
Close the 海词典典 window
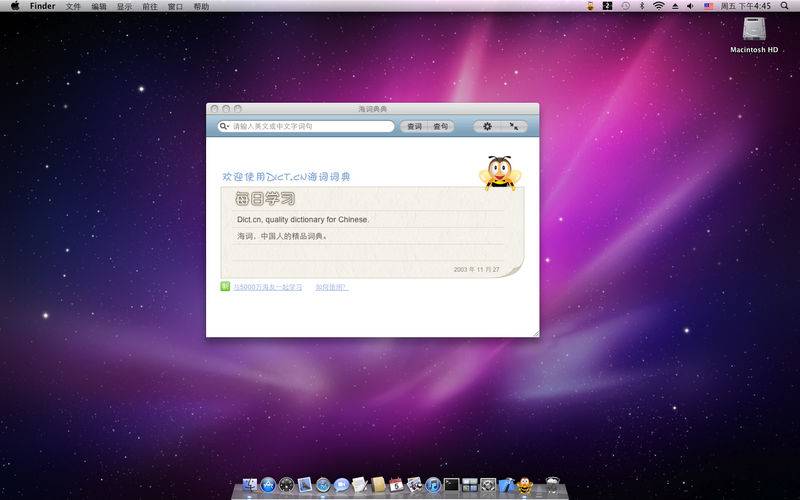[x=214, y=109]
